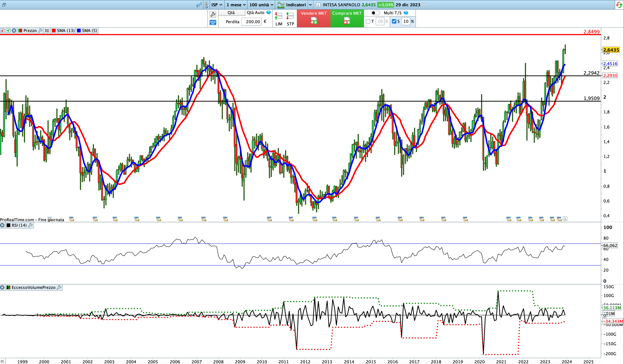Click the red -34.343M value label
Viewport: 624px width, 364px height.
613,321
